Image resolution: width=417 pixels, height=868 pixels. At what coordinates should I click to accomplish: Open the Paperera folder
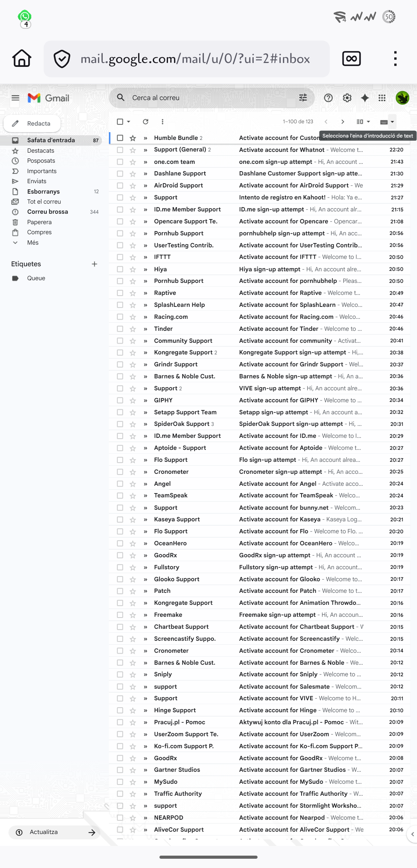coord(39,222)
